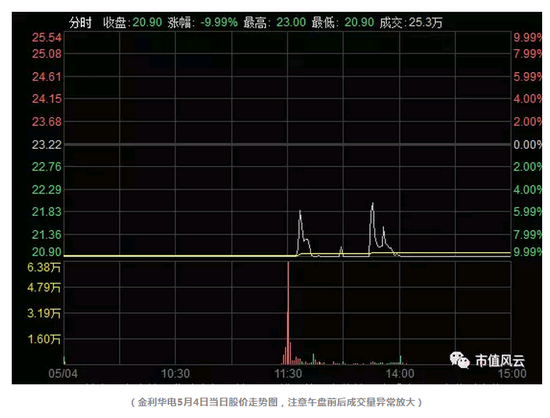
Task: Click the highest afternoon price peak
Action: point(373,203)
